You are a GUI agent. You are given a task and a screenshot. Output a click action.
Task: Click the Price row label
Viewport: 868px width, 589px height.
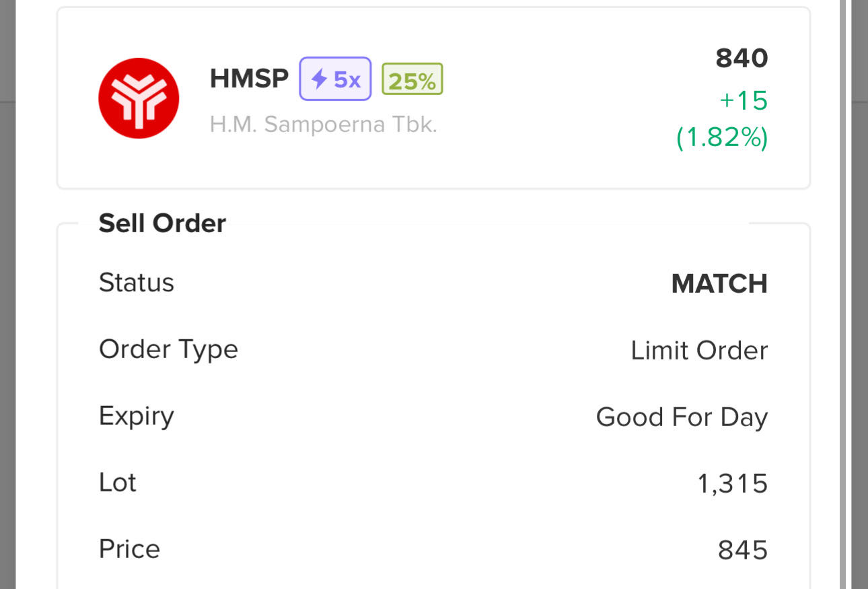click(129, 549)
